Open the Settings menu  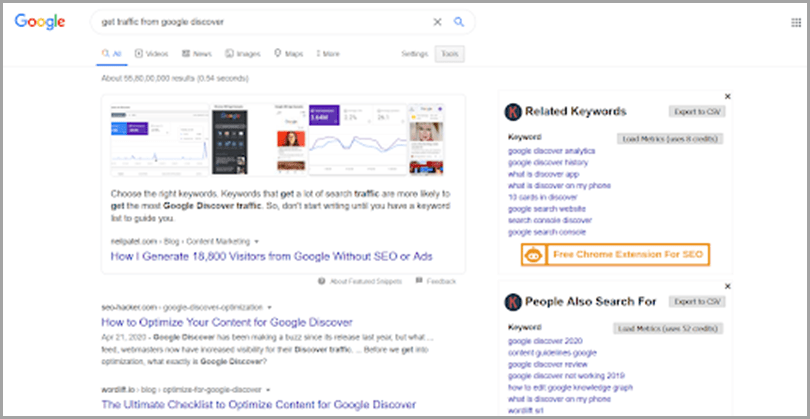(414, 54)
